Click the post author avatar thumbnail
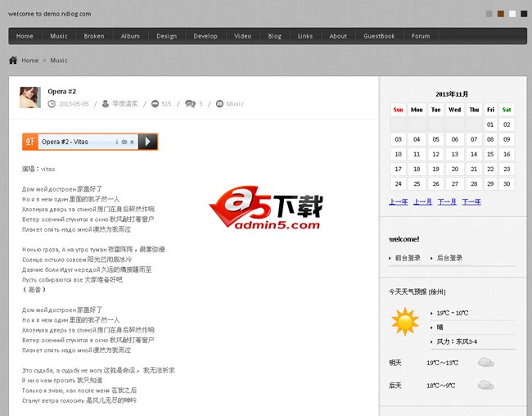Screen dimensions: 532x416 pyautogui.click(x=30, y=97)
